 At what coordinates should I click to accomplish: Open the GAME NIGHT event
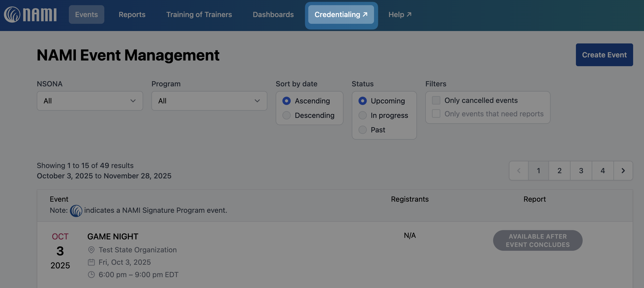click(x=113, y=237)
